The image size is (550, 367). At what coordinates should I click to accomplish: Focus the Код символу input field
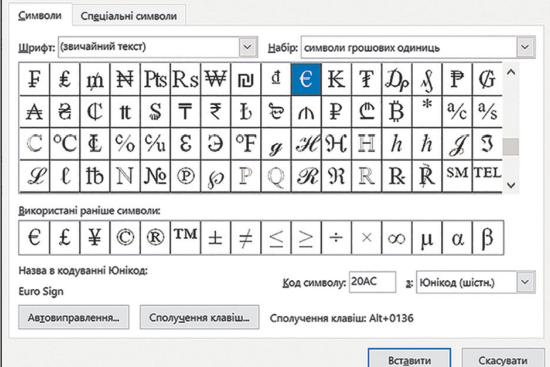pyautogui.click(x=373, y=282)
